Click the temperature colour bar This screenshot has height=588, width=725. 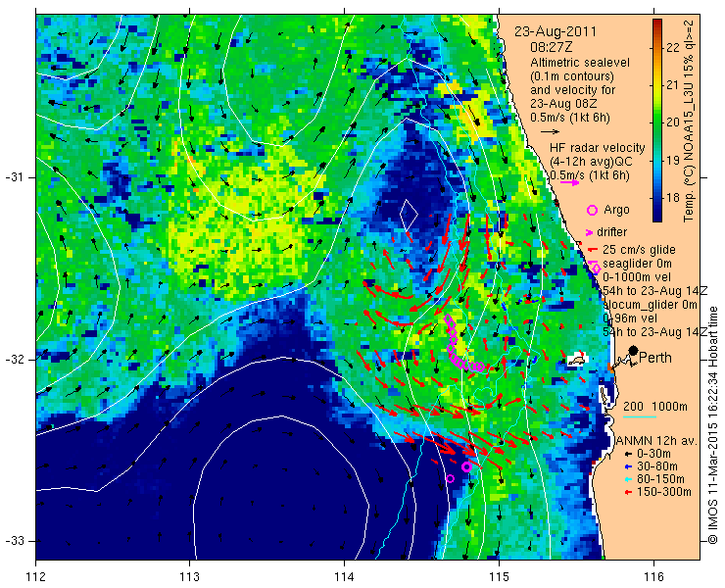pyautogui.click(x=657, y=121)
